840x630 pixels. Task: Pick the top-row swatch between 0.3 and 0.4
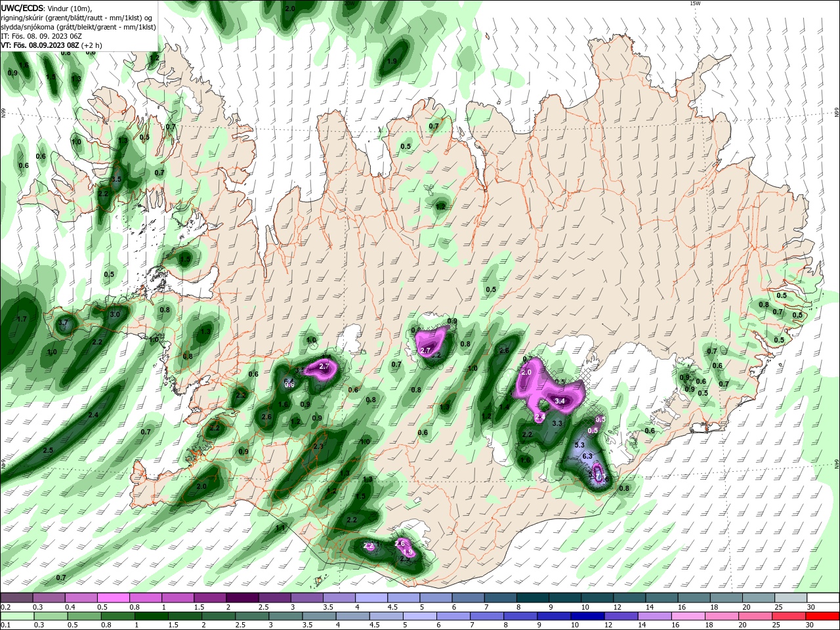pyautogui.click(x=49, y=598)
